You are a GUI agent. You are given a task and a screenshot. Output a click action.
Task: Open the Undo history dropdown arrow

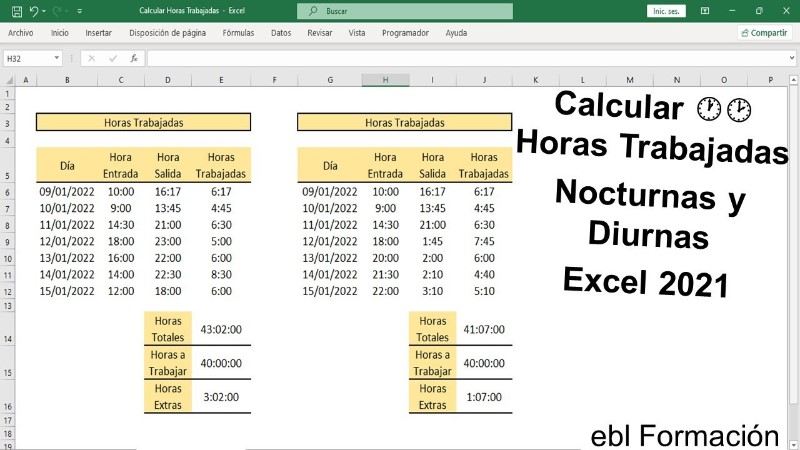click(x=45, y=11)
